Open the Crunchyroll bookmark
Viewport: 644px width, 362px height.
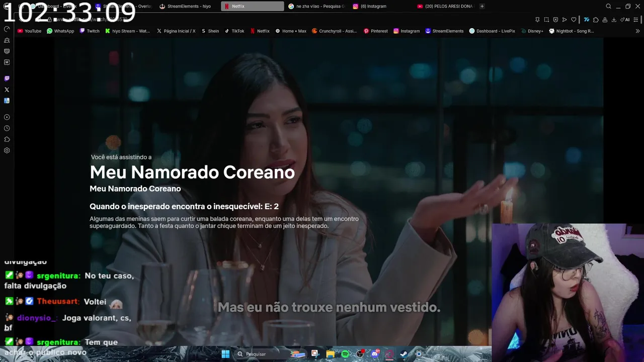click(x=334, y=31)
